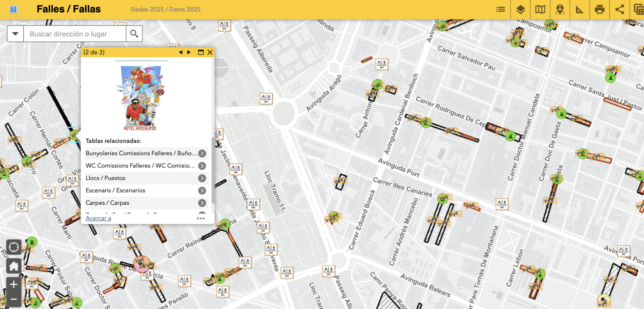Go to the next popup record arrow
The image size is (644, 309).
point(189,52)
